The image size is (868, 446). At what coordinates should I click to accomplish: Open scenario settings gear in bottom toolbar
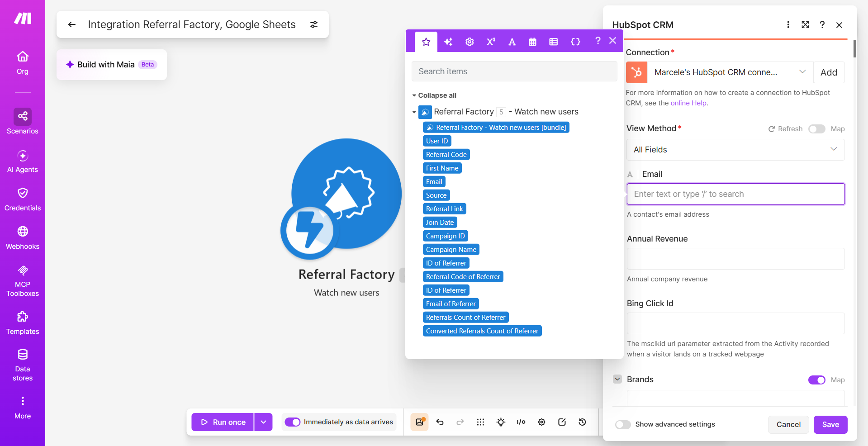[541, 422]
